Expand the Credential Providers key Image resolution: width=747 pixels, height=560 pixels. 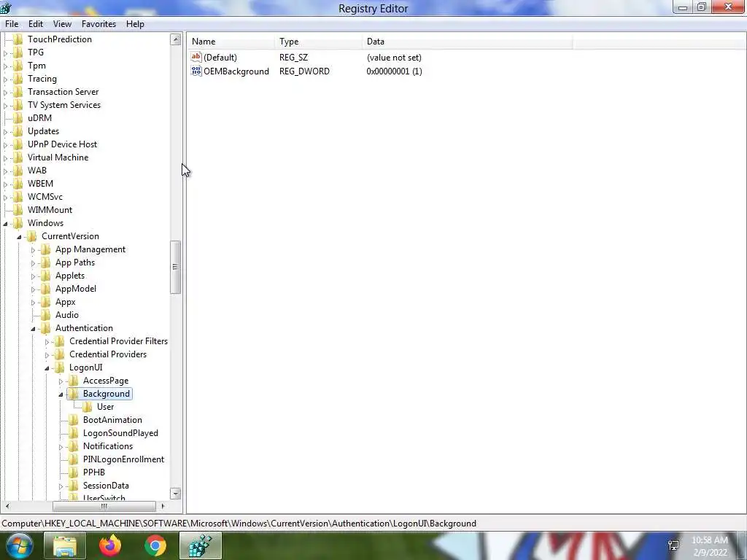pos(47,355)
